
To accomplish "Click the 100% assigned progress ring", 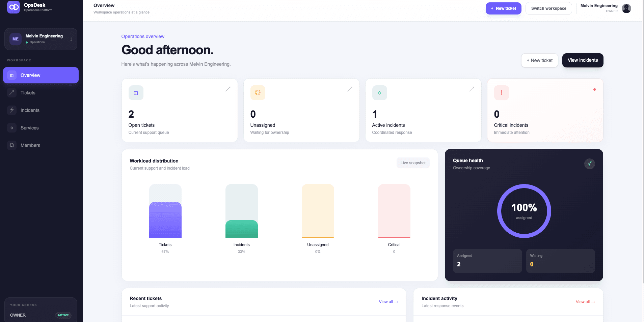I will pos(524,211).
